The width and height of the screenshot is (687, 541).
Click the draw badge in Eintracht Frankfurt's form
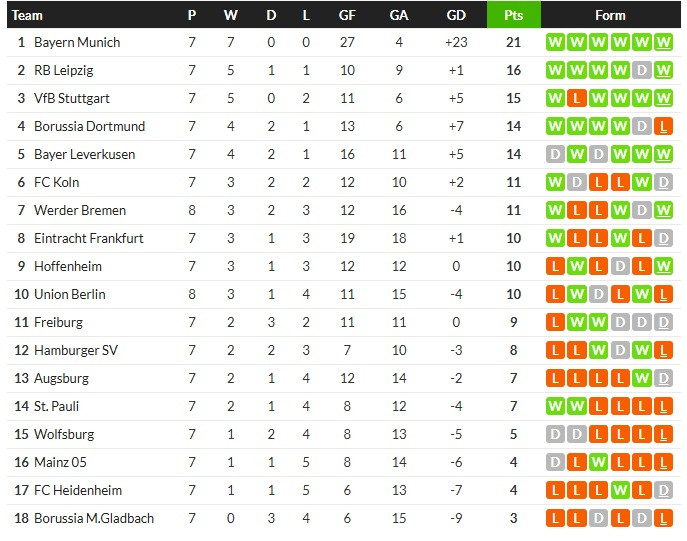tap(665, 238)
